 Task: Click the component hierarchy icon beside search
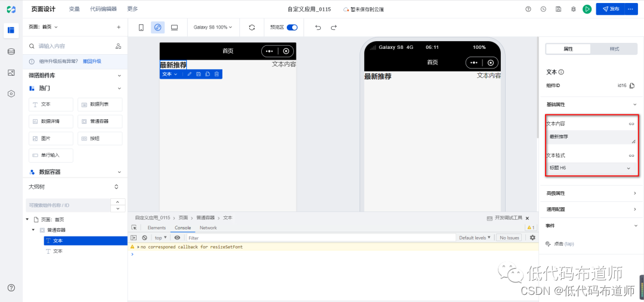(x=118, y=46)
